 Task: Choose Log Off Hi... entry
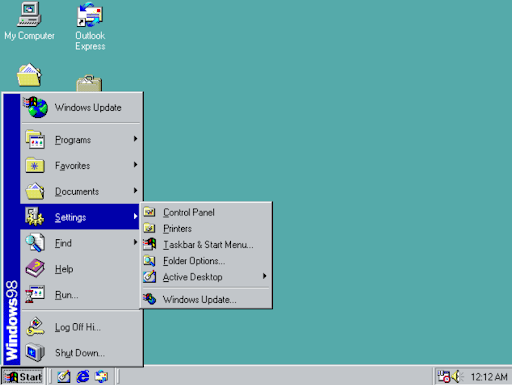tap(80, 327)
